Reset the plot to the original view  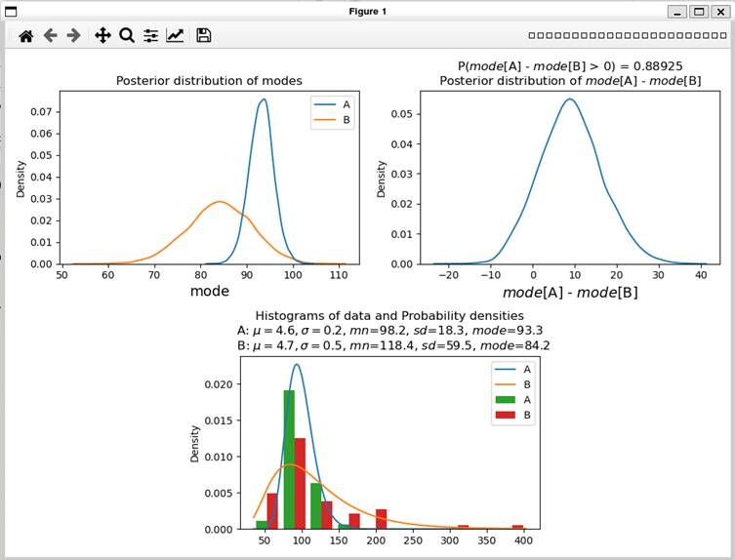pos(26,35)
